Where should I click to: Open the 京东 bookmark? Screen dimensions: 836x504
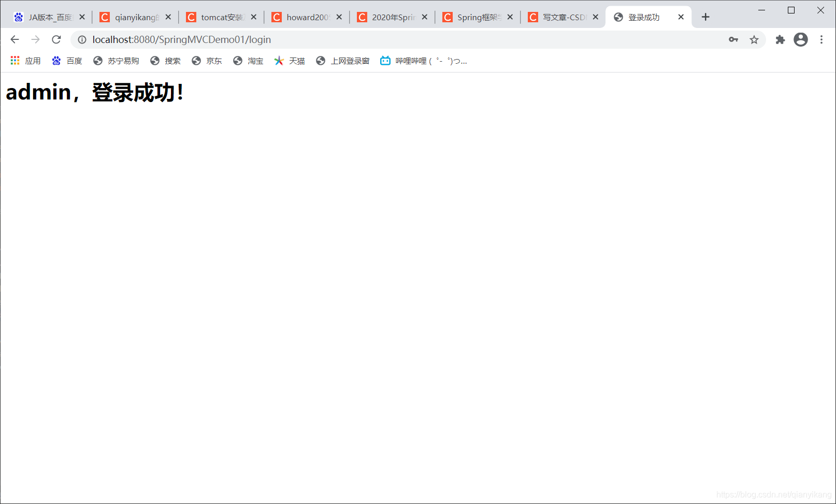[x=207, y=61]
